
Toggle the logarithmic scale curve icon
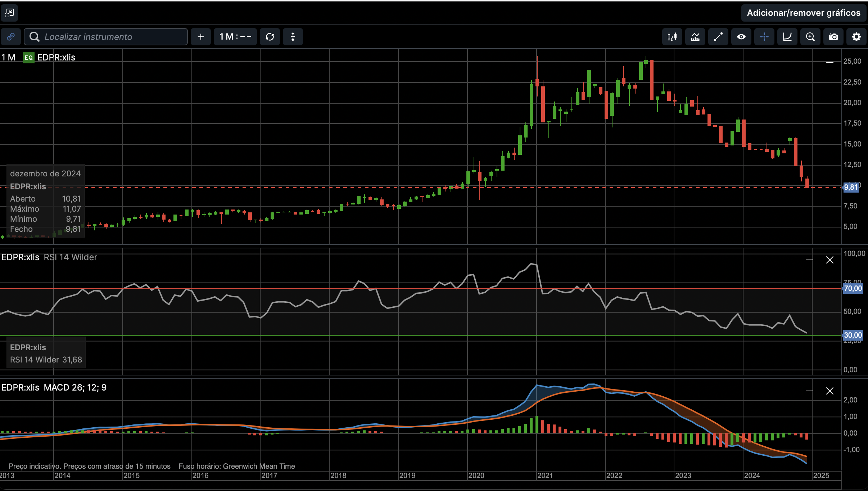pyautogui.click(x=787, y=37)
